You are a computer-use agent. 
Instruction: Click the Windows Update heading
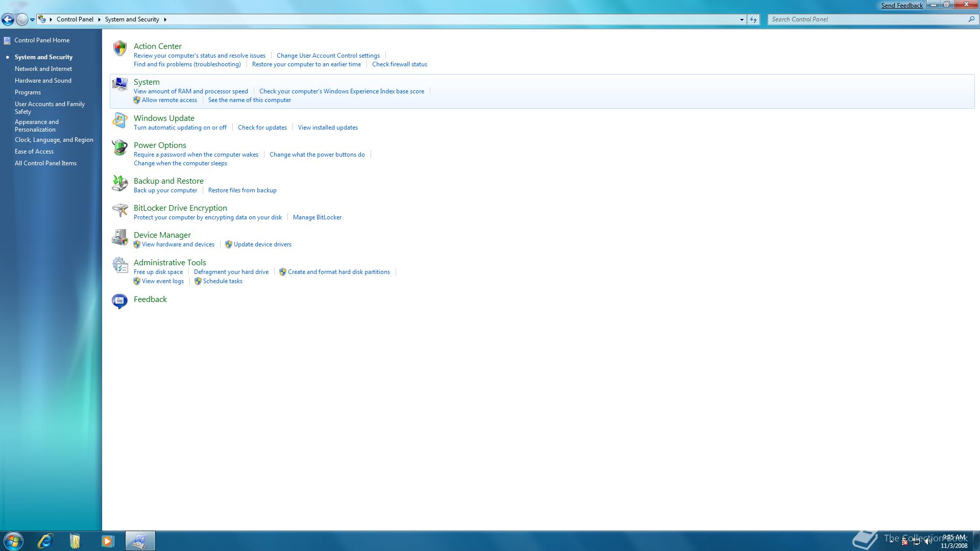[x=164, y=118]
